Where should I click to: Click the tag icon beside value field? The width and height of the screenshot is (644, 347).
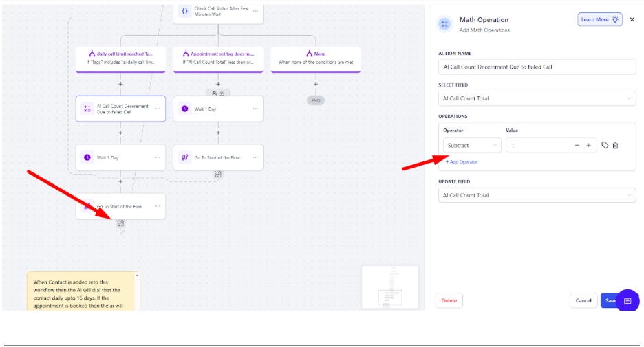pos(605,145)
